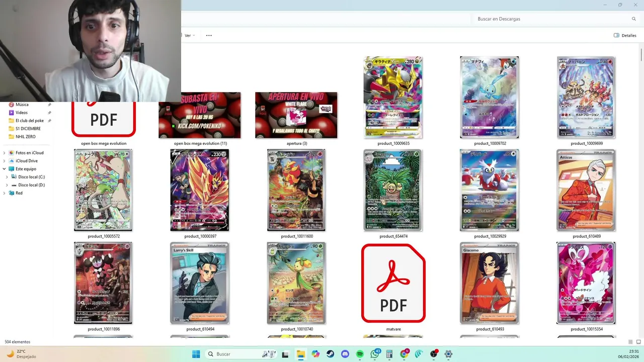Unpin 'El club del poke' folder

click(x=49, y=121)
